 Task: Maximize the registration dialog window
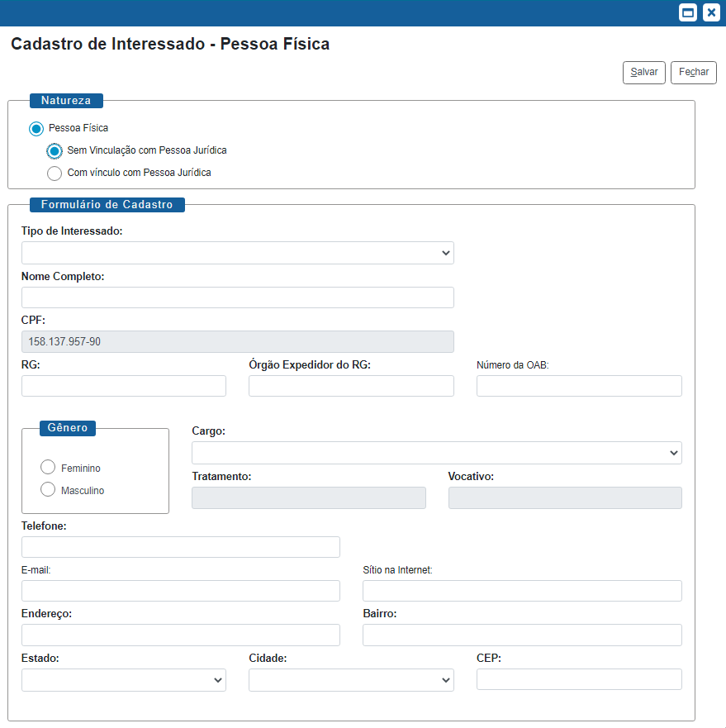(687, 12)
